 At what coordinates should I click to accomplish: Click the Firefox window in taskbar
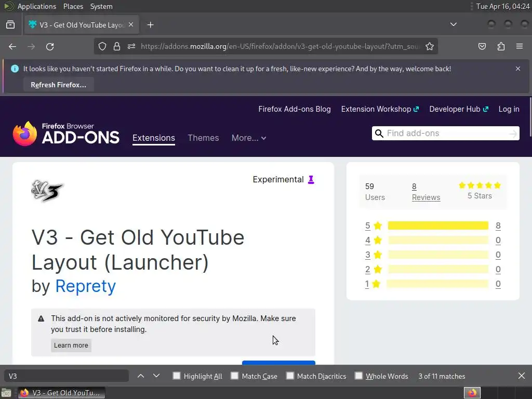[61, 393]
